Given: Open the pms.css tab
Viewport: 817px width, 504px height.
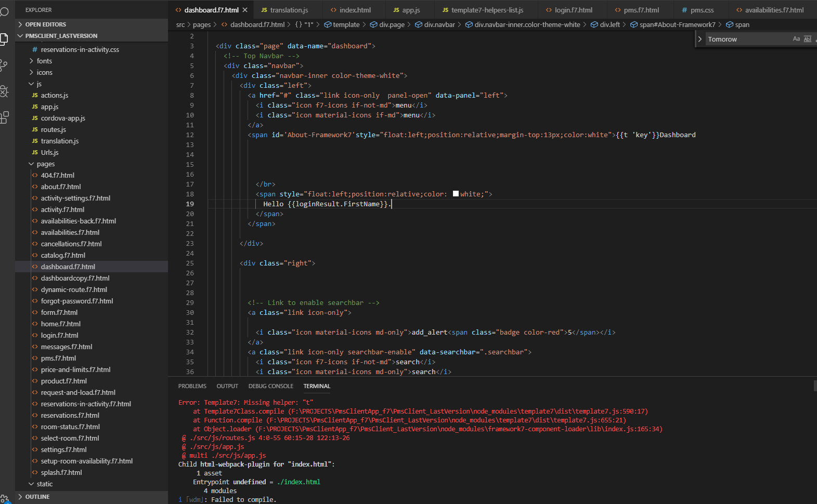Looking at the screenshot, I should tap(702, 10).
